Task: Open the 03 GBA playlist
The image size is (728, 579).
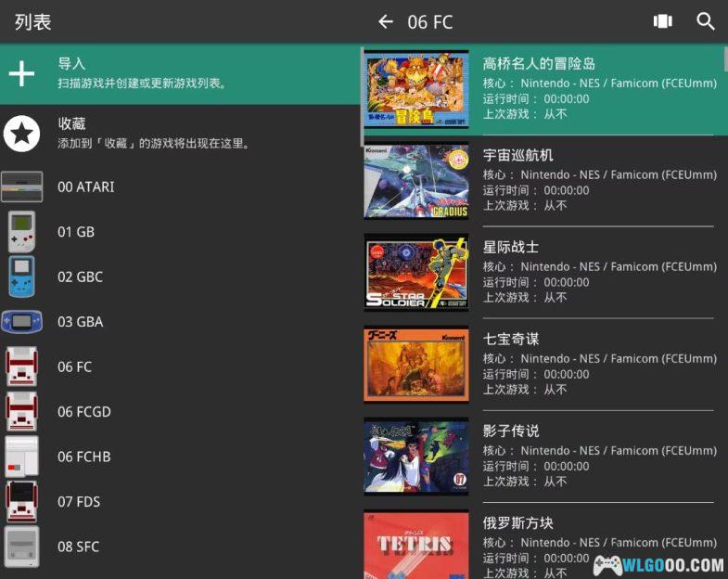Action: point(180,322)
